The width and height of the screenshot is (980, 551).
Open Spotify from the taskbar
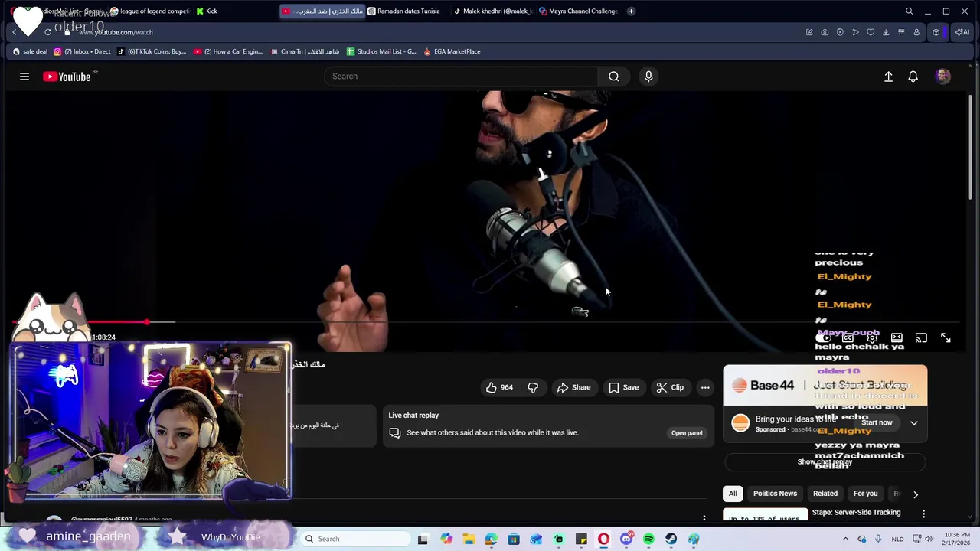click(x=648, y=539)
